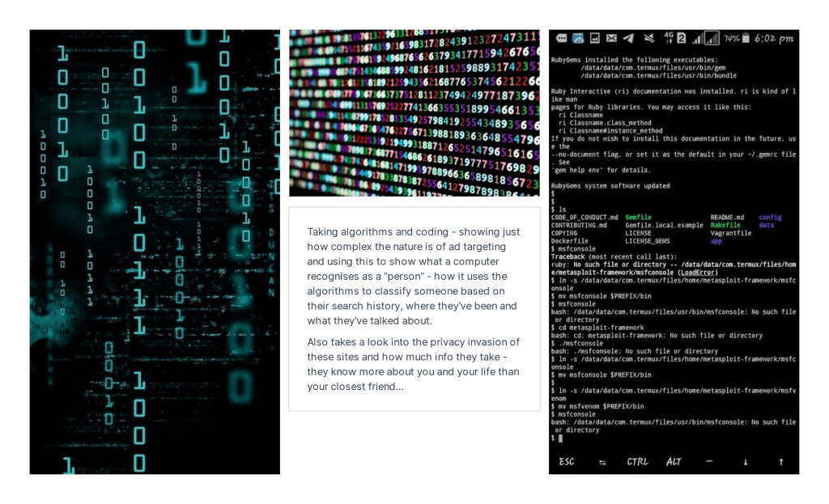Tap the blue weather notification icon
829x504 pixels.
578,38
